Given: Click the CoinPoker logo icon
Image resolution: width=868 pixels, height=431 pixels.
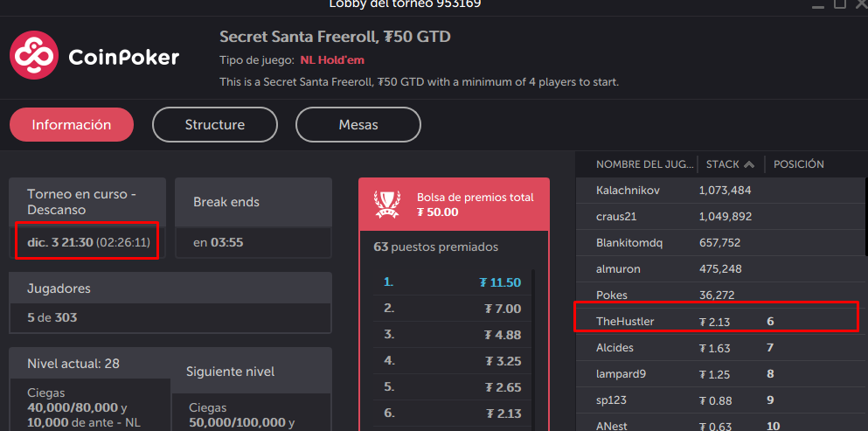Looking at the screenshot, I should click(x=34, y=54).
